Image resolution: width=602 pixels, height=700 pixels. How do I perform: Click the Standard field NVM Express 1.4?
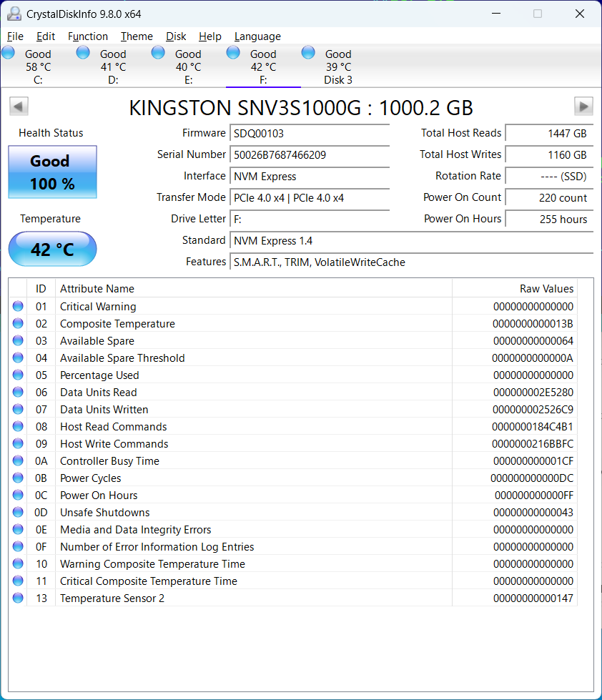point(411,241)
